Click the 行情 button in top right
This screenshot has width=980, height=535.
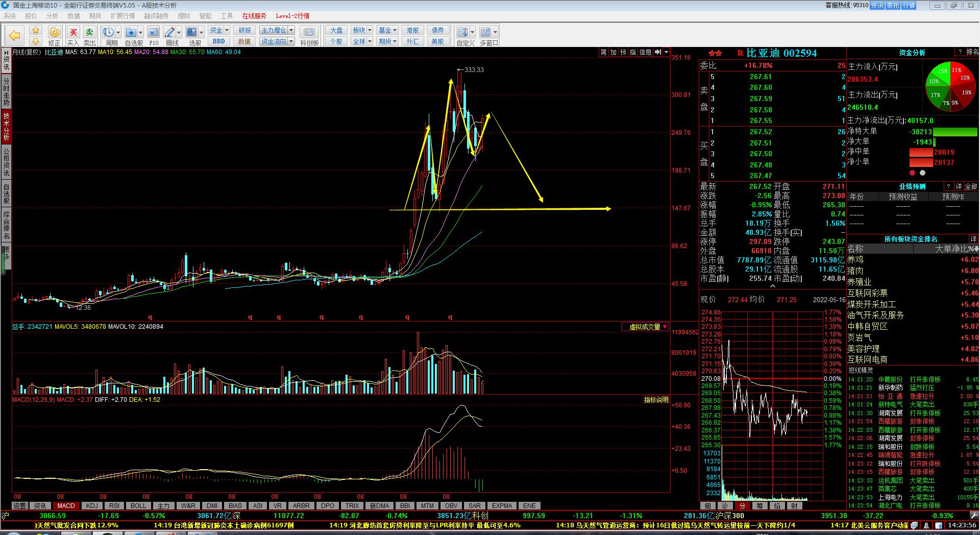[x=909, y=5]
